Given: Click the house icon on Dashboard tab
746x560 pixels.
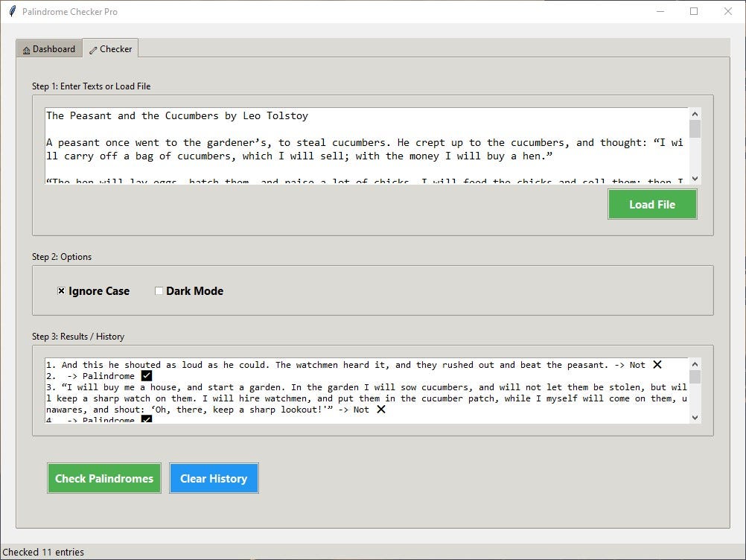Looking at the screenshot, I should tap(26, 50).
